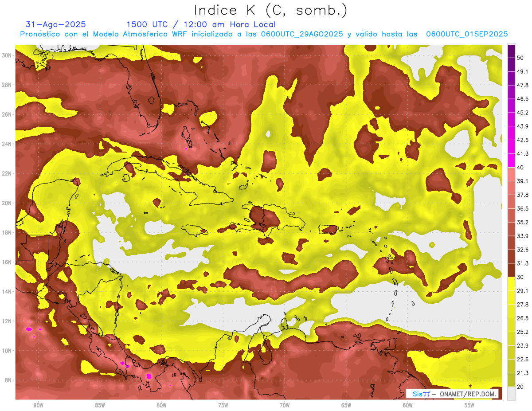The image size is (532, 411).
Task: Click the color scale label "29.1"
Action: coord(523,291)
